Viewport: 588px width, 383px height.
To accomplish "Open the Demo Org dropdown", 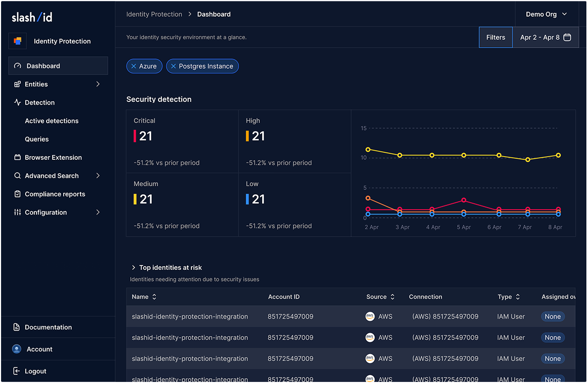I will [x=546, y=14].
